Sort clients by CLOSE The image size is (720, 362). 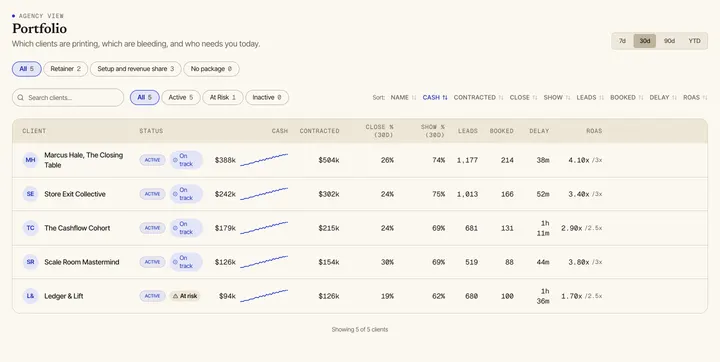[x=523, y=97]
